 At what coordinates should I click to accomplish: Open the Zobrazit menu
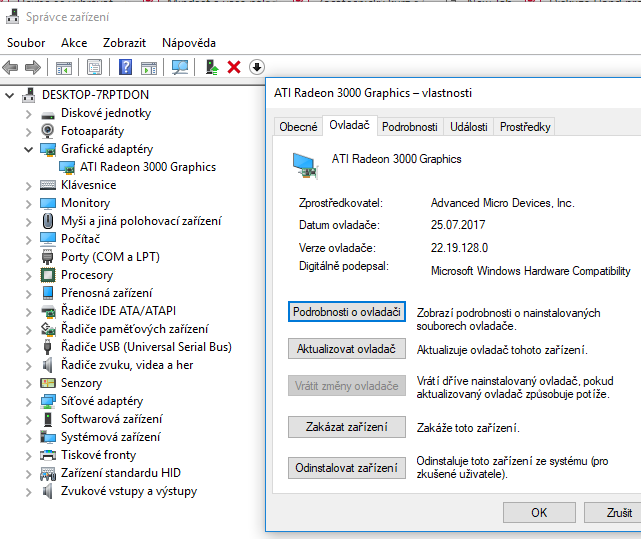click(124, 43)
